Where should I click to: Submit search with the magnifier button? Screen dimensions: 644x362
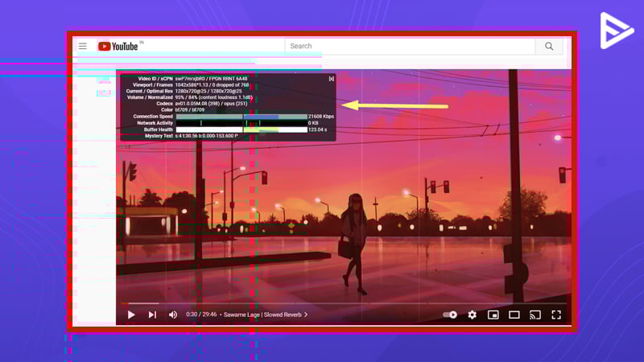[x=549, y=46]
